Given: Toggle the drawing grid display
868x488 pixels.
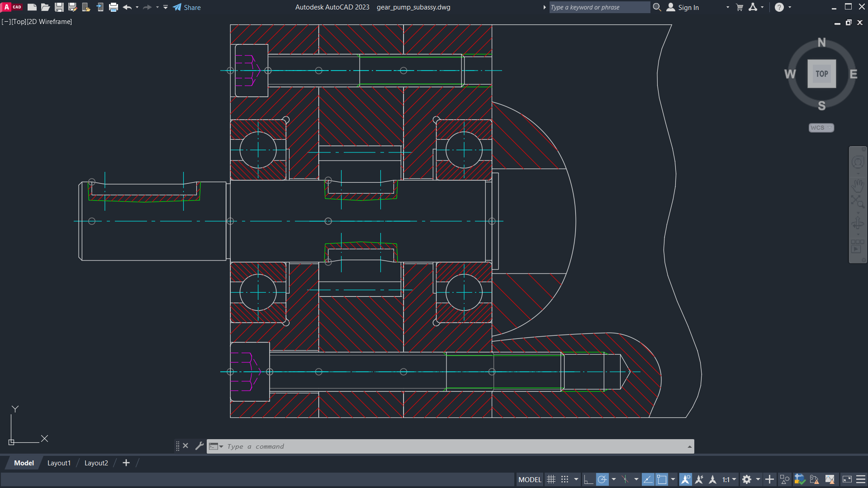Looking at the screenshot, I should click(x=551, y=479).
